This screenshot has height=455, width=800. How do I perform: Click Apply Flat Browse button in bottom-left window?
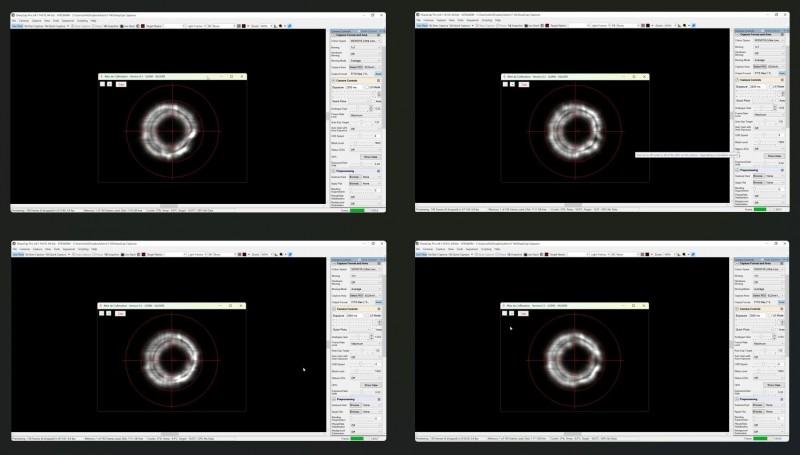[355, 412]
